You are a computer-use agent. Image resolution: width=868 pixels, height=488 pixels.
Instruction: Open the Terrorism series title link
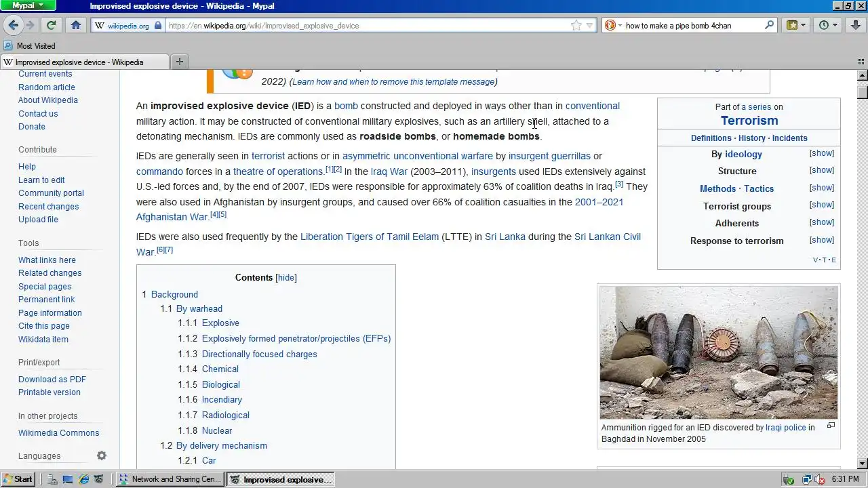pos(749,121)
